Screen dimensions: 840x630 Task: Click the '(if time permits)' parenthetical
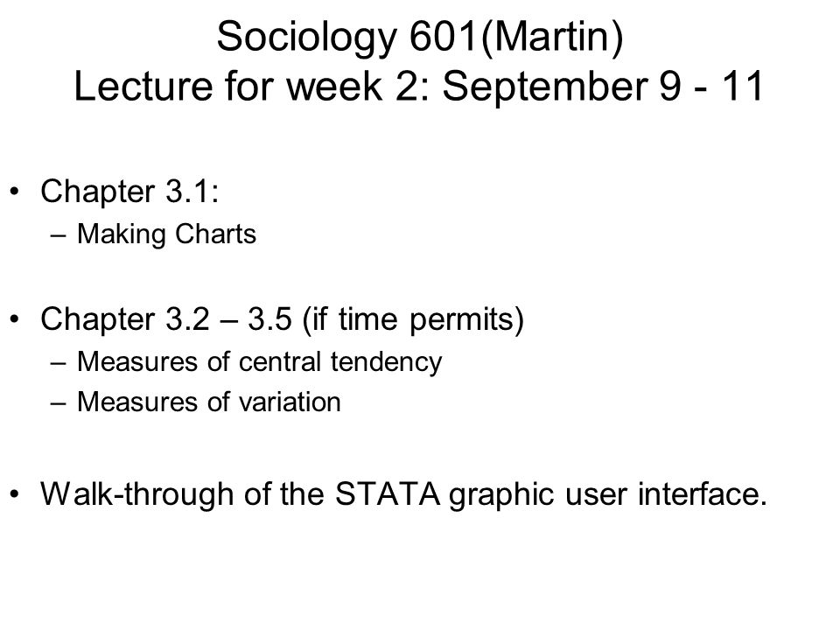click(413, 320)
